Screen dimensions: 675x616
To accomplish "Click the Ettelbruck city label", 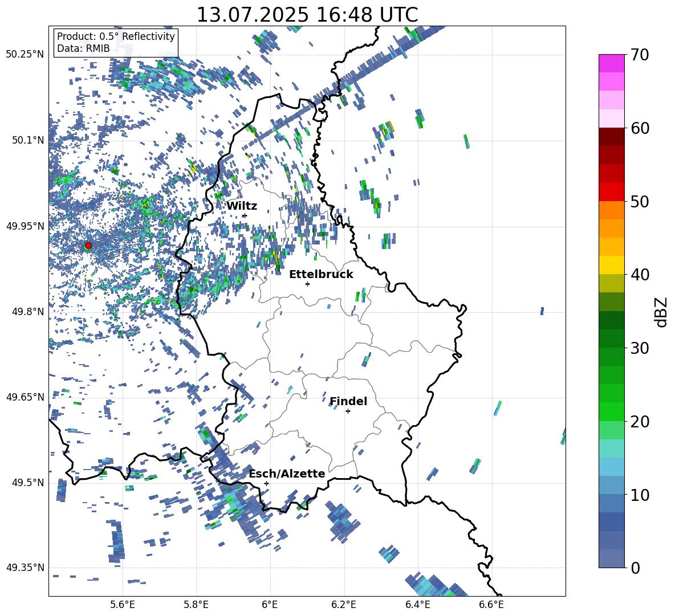I will (x=321, y=275).
